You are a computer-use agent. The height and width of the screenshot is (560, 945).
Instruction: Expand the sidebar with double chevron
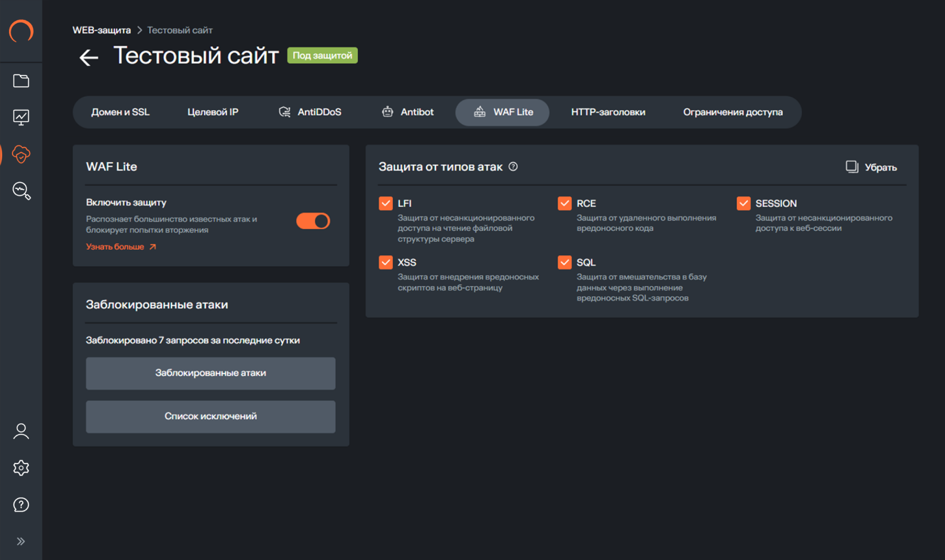21,542
